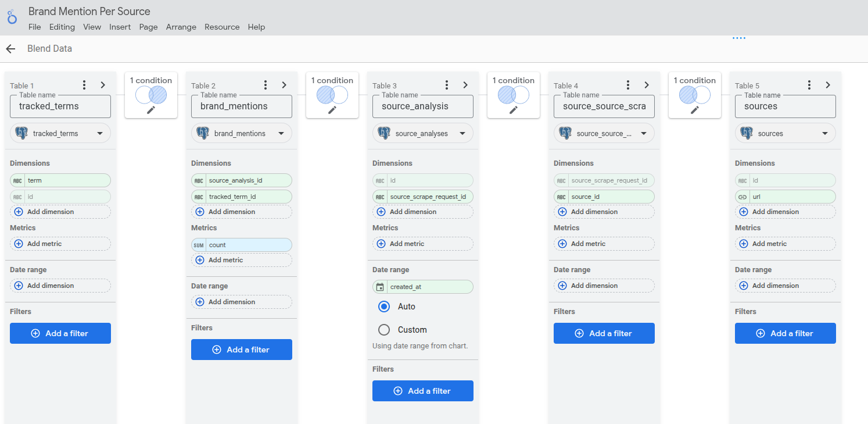868x424 pixels.
Task: Click the ABC type icon on term
Action: pos(17,180)
